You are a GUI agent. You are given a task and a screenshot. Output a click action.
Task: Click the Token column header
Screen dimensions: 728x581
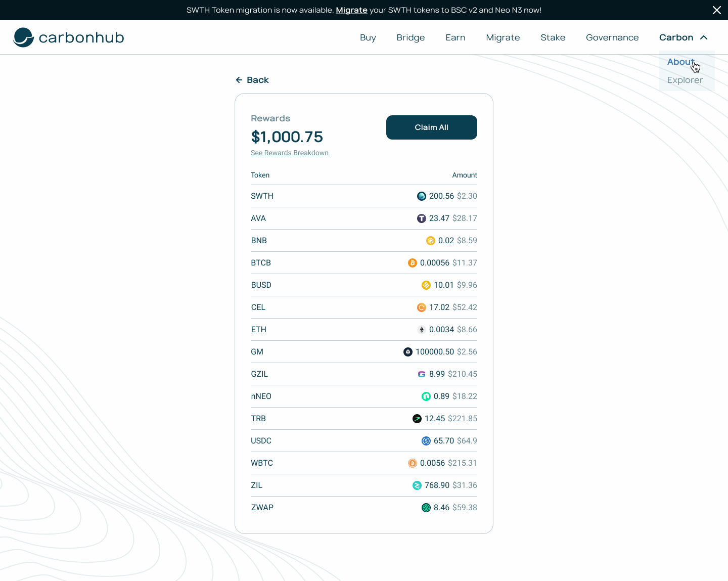pyautogui.click(x=260, y=175)
